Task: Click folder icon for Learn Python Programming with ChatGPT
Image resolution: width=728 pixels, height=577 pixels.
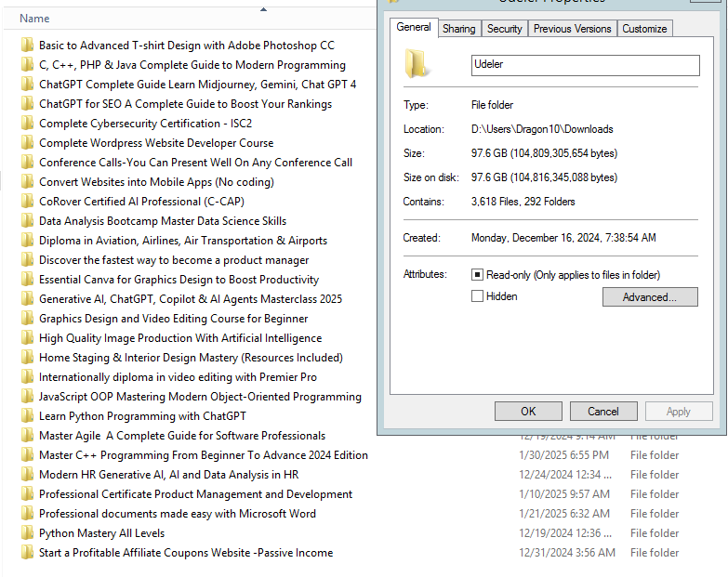Action: (x=27, y=415)
